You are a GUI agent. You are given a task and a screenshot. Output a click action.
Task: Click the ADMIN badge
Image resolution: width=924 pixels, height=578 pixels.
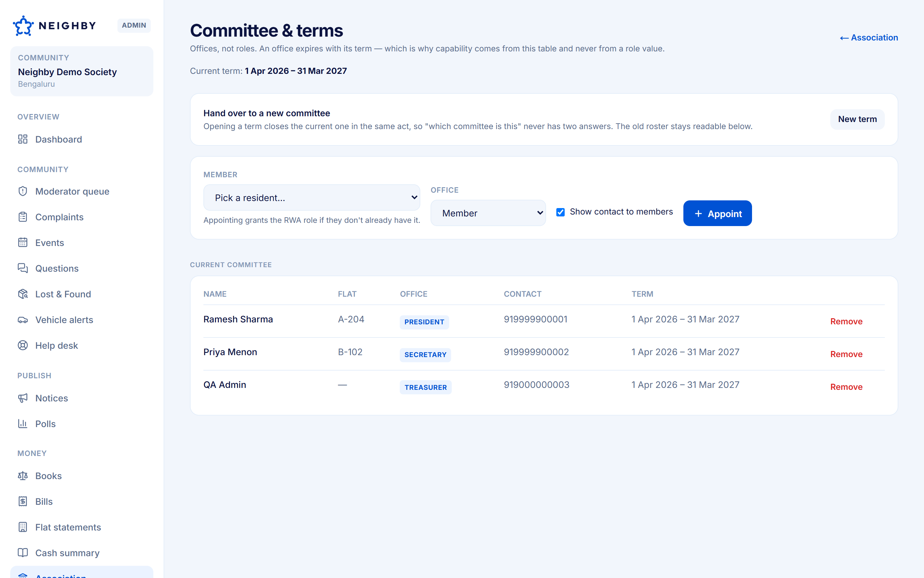tap(134, 25)
